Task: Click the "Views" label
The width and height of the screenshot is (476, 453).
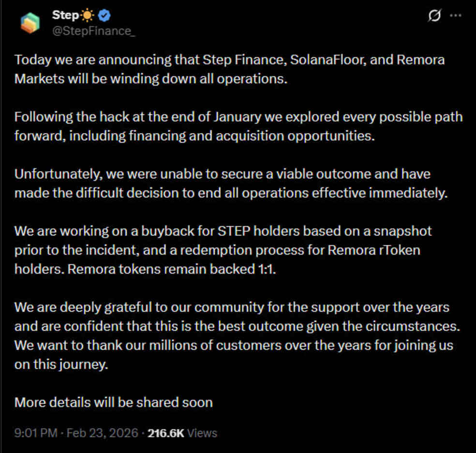Action: click(202, 433)
